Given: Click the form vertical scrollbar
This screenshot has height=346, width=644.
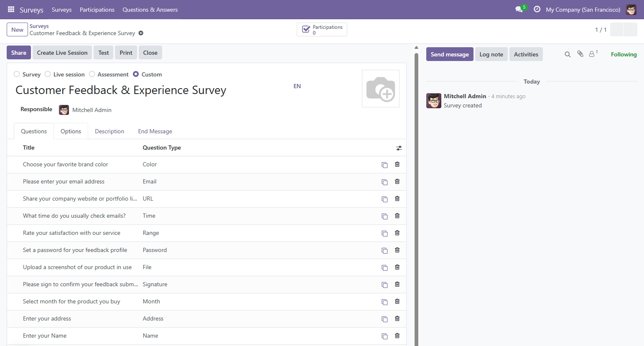Looking at the screenshot, I should 416,196.
